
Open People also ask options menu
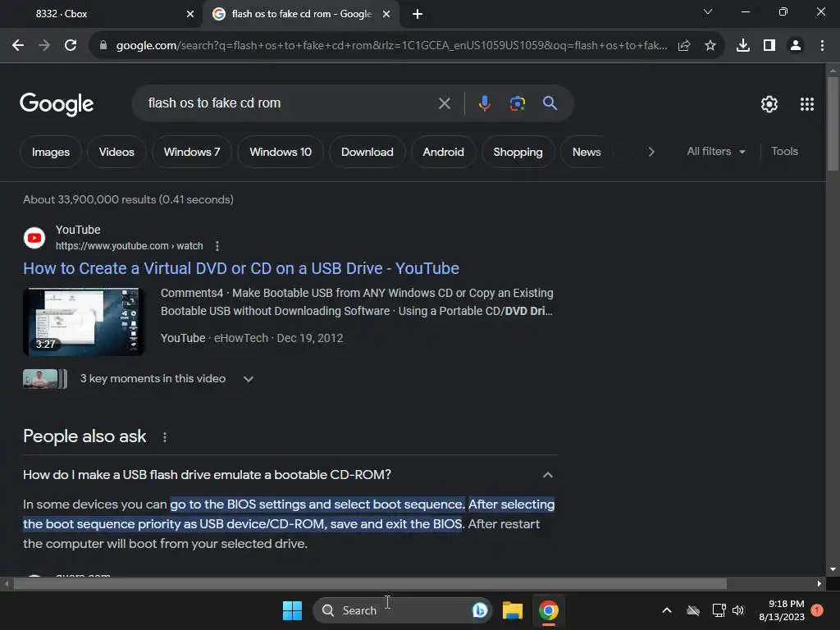[x=164, y=437]
